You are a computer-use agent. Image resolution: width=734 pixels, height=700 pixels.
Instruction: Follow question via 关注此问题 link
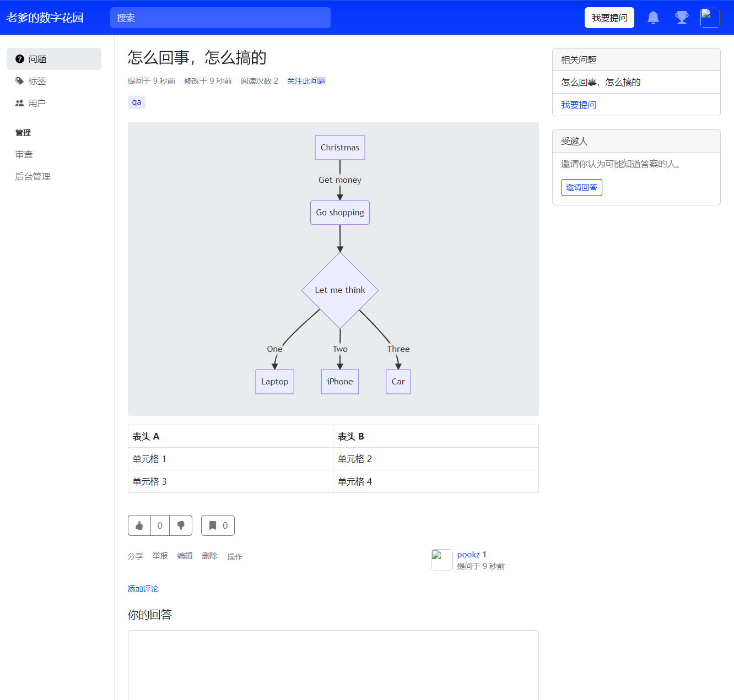tap(306, 81)
